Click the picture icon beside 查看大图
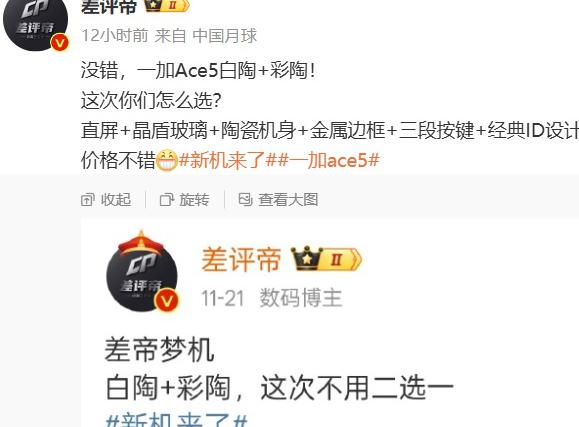579x427 pixels. coord(246,200)
